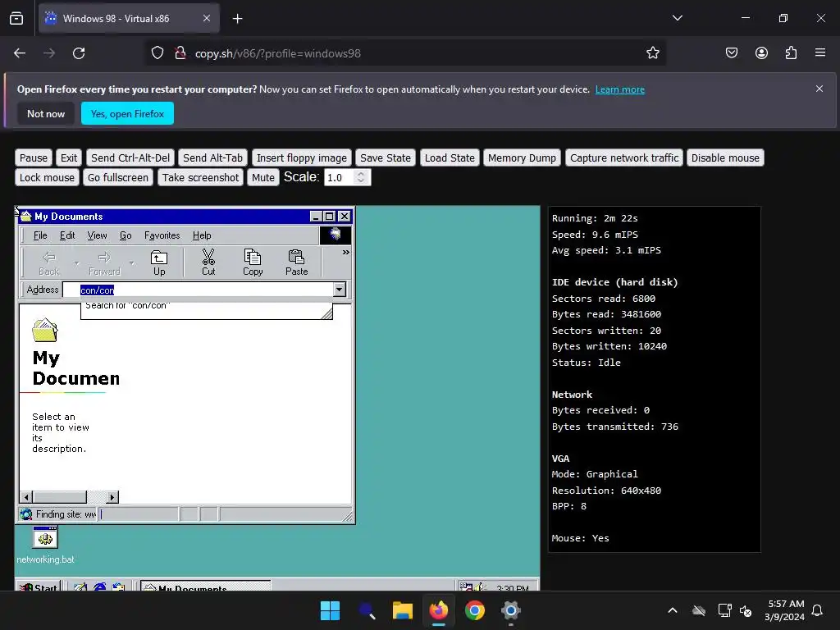Open the Address bar dropdown arrow
Image resolution: width=840 pixels, height=630 pixels.
(339, 290)
